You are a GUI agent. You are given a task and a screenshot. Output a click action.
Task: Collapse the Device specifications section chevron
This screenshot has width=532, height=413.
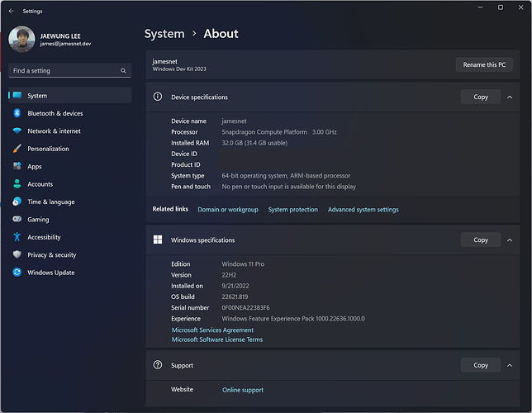(510, 97)
